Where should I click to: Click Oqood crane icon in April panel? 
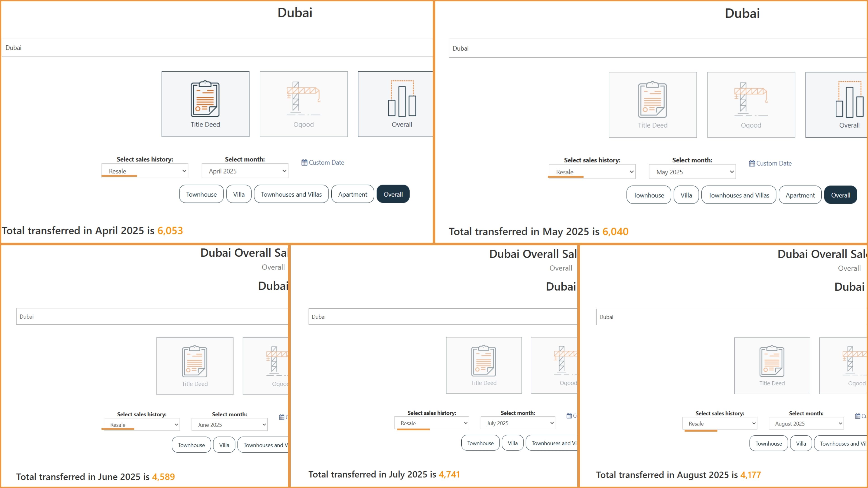tap(303, 98)
